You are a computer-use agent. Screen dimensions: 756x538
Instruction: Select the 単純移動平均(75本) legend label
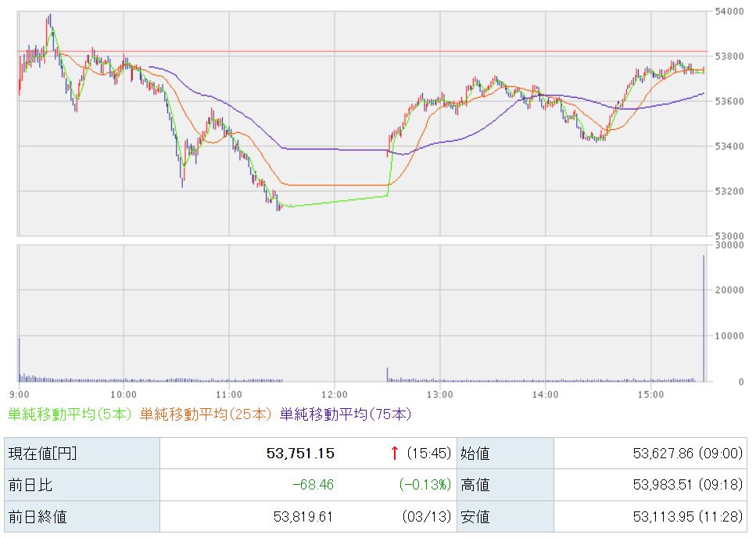point(345,414)
